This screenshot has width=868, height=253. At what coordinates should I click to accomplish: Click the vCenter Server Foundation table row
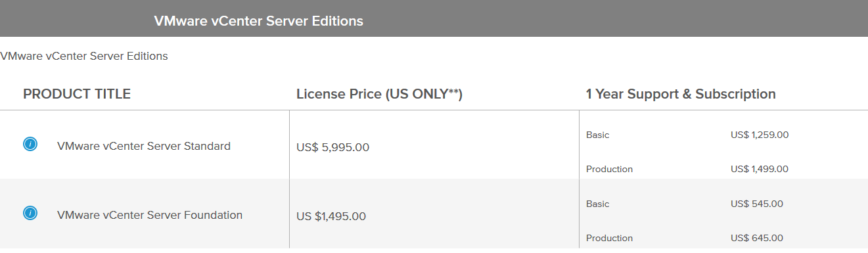(x=434, y=214)
